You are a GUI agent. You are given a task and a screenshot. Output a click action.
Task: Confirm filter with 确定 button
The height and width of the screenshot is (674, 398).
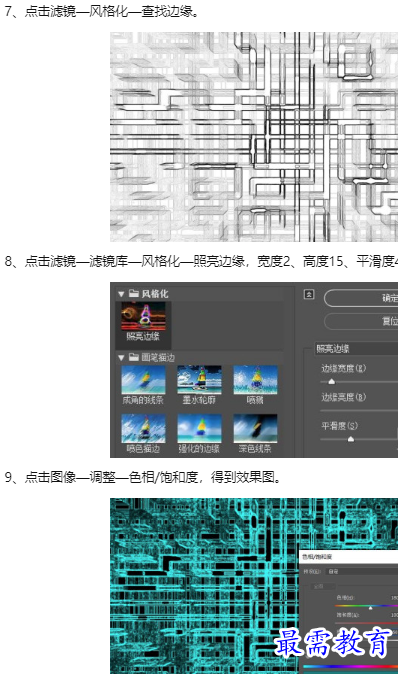tap(361, 298)
